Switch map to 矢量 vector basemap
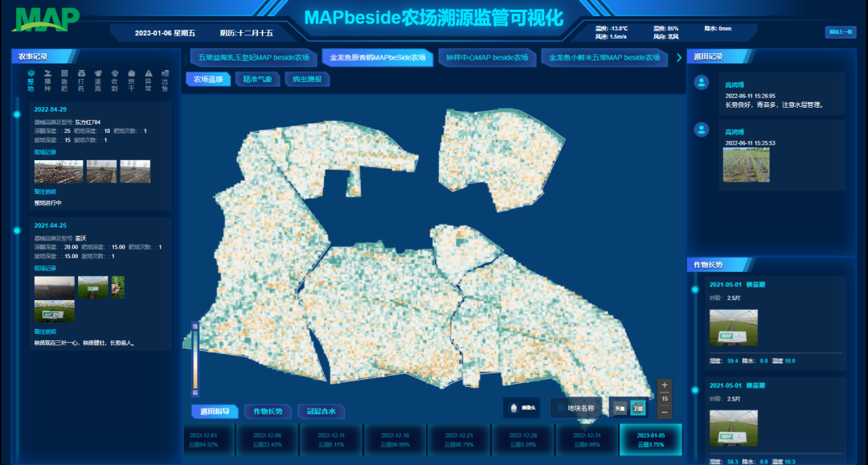Screen dimensions: 868x465 click(x=620, y=409)
